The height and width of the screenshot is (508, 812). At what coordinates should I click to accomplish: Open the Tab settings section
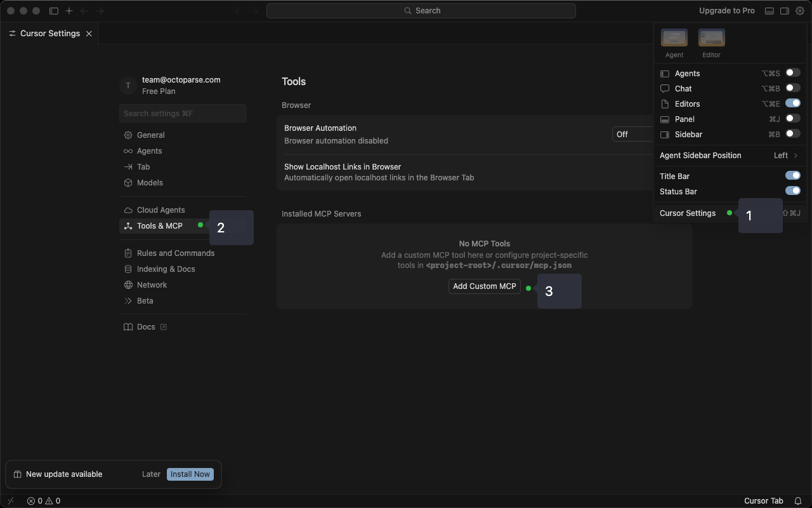(183, 167)
